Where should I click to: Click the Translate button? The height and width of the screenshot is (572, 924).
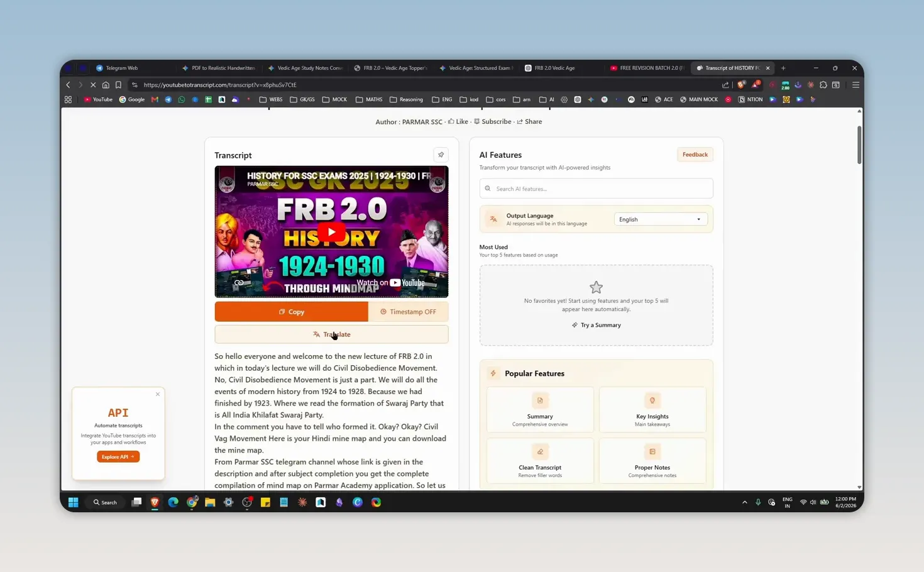[x=331, y=334]
